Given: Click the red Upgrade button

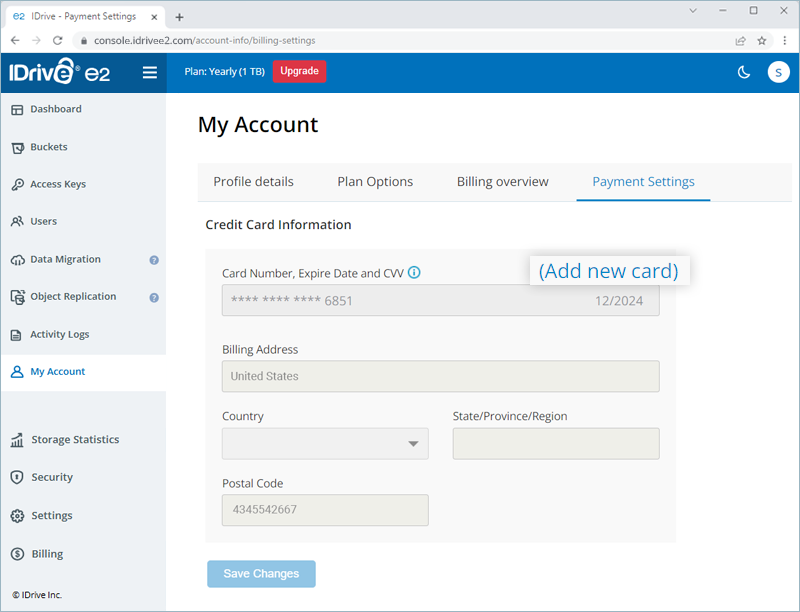Looking at the screenshot, I should (299, 72).
